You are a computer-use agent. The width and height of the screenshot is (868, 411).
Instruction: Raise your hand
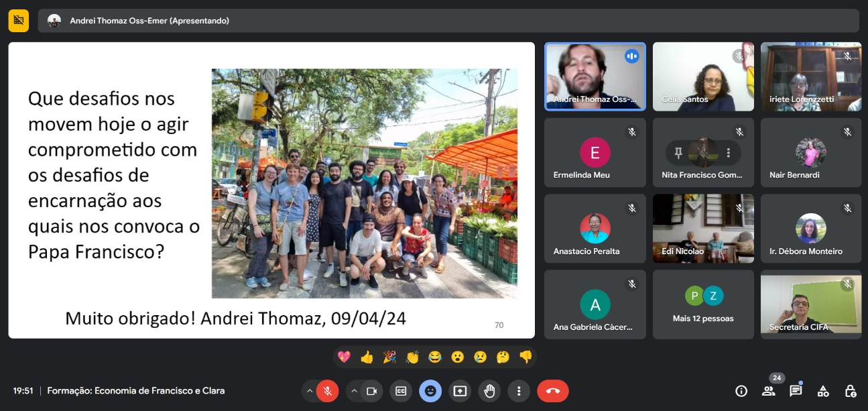489,391
